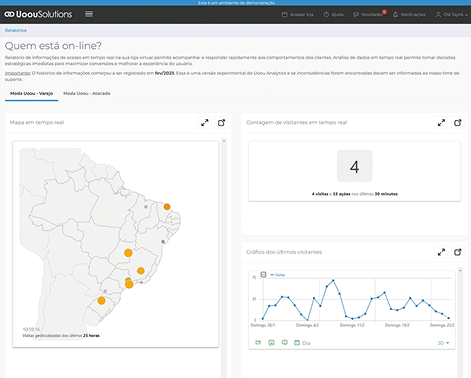Screen dimensions: 471x378
Task: Open the Dia period selector
Action: 302,343
